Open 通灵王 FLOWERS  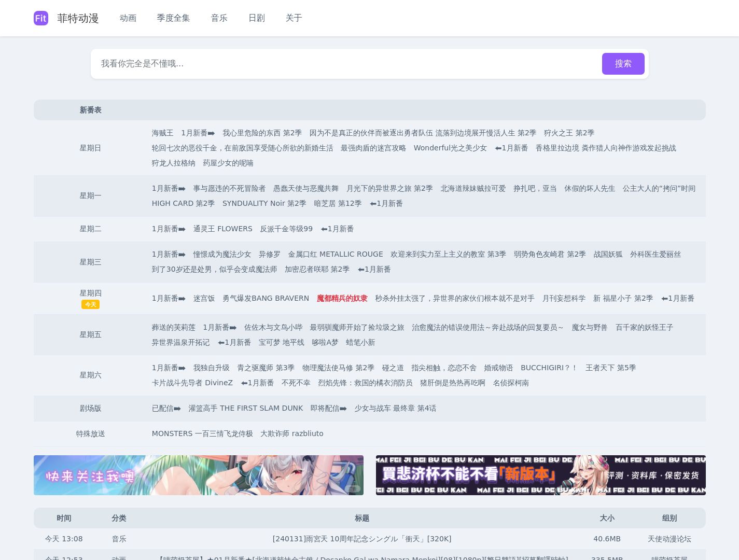pos(223,229)
